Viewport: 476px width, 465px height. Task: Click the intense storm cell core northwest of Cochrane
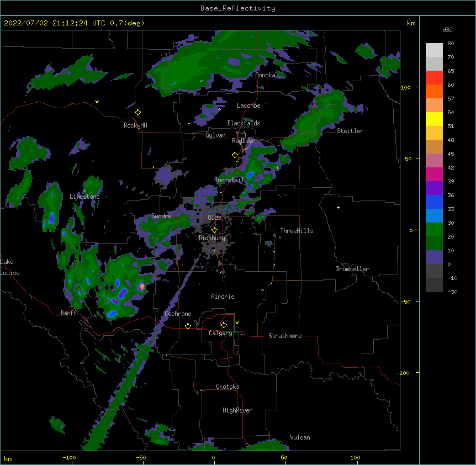coord(141,286)
